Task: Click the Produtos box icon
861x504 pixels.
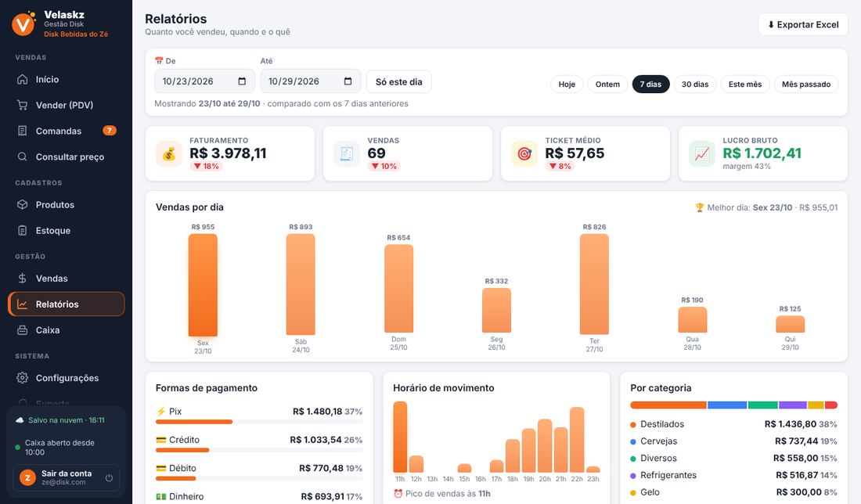Action: point(23,204)
